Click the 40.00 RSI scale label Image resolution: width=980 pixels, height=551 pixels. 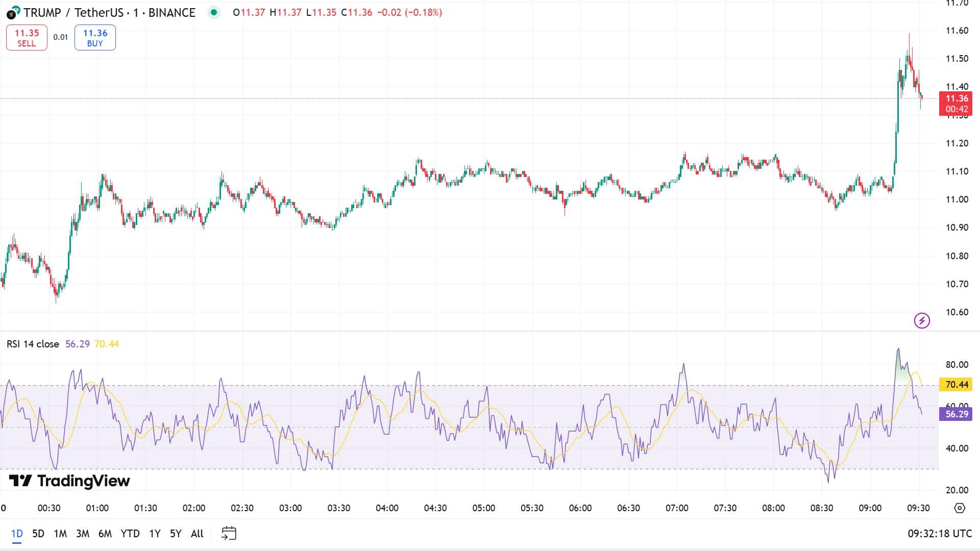pos(957,448)
